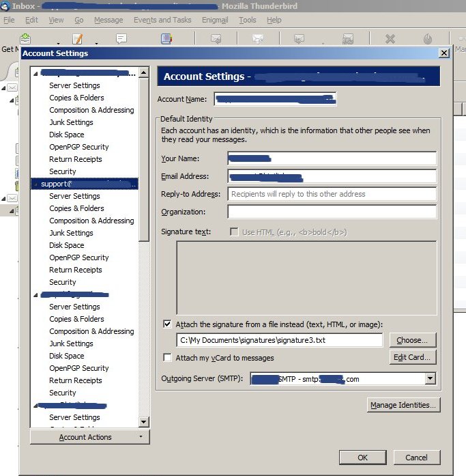Open the Account Actions dropdown
The image size is (466, 476).
coord(90,437)
